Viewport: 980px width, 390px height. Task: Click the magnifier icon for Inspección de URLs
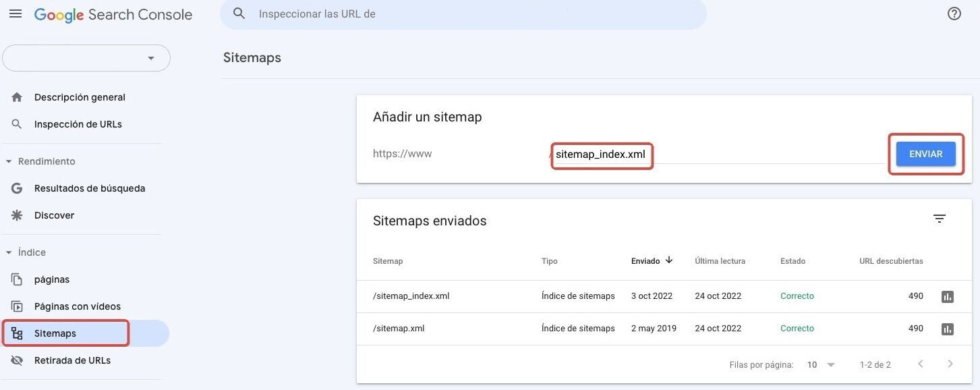18,124
